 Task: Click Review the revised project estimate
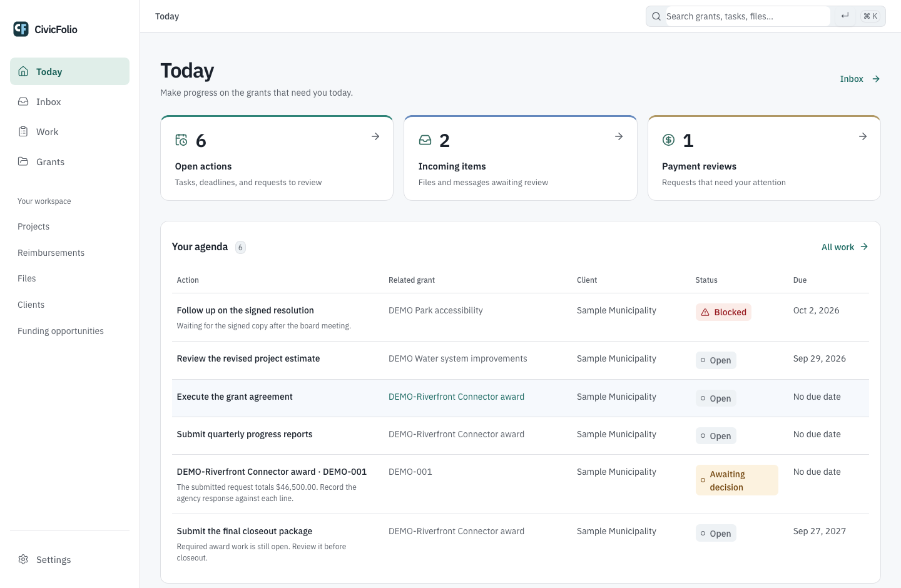pos(248,358)
